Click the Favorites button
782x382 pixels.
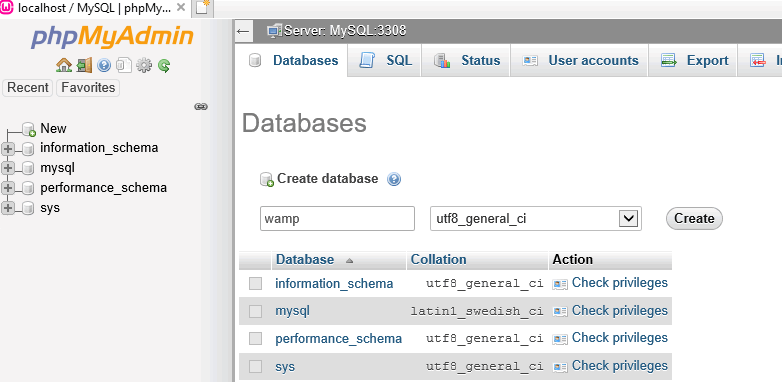coord(88,88)
